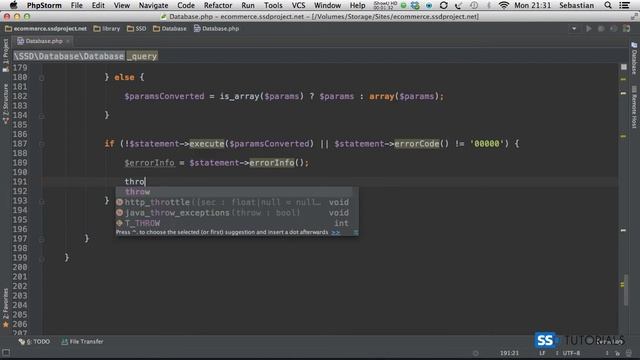Click the Debug icon in toolbar
The width and height of the screenshot is (640, 360).
(x=601, y=29)
